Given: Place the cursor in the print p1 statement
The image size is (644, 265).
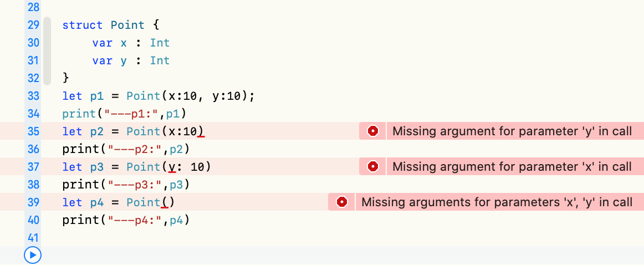Looking at the screenshot, I should point(127,114).
